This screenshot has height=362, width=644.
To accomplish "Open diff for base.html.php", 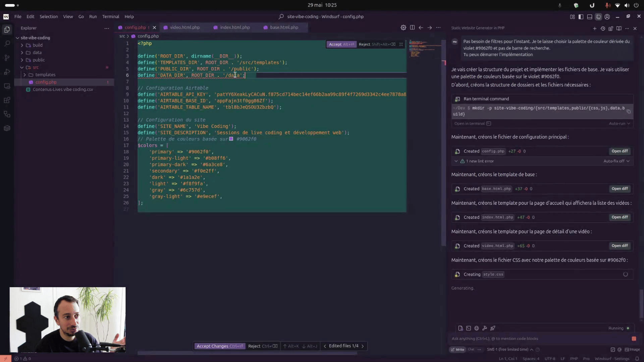I will point(619,189).
